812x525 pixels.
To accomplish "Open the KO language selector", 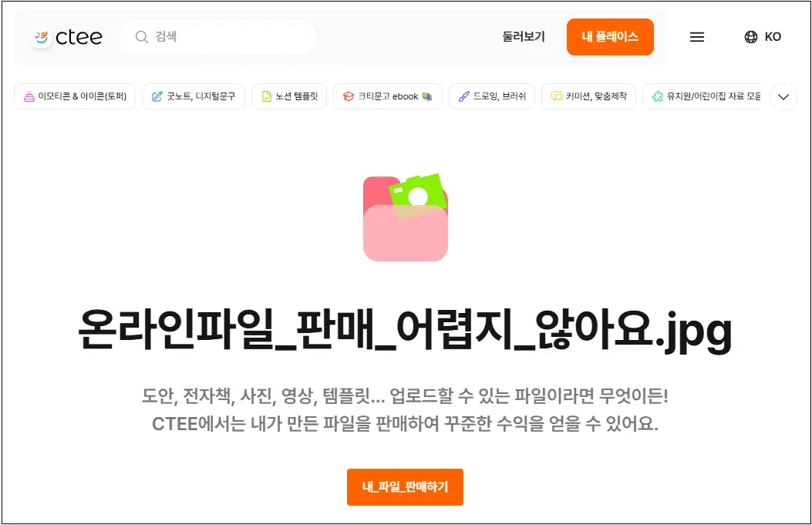I will click(x=763, y=37).
